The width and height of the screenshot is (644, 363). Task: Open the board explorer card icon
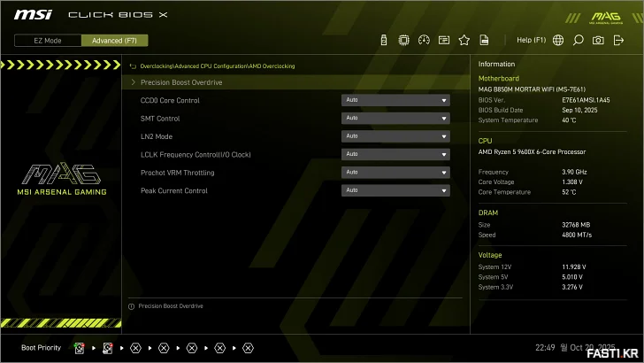point(444,41)
